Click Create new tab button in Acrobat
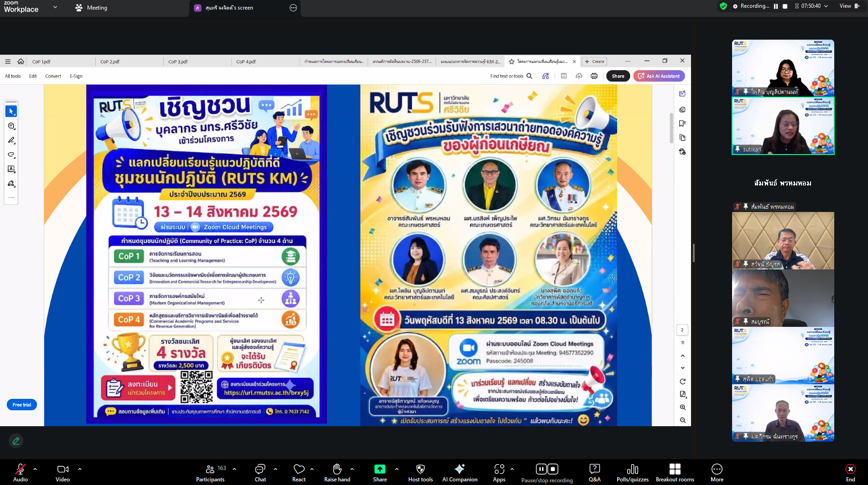Viewport: 868px width, 485px height. (x=594, y=62)
